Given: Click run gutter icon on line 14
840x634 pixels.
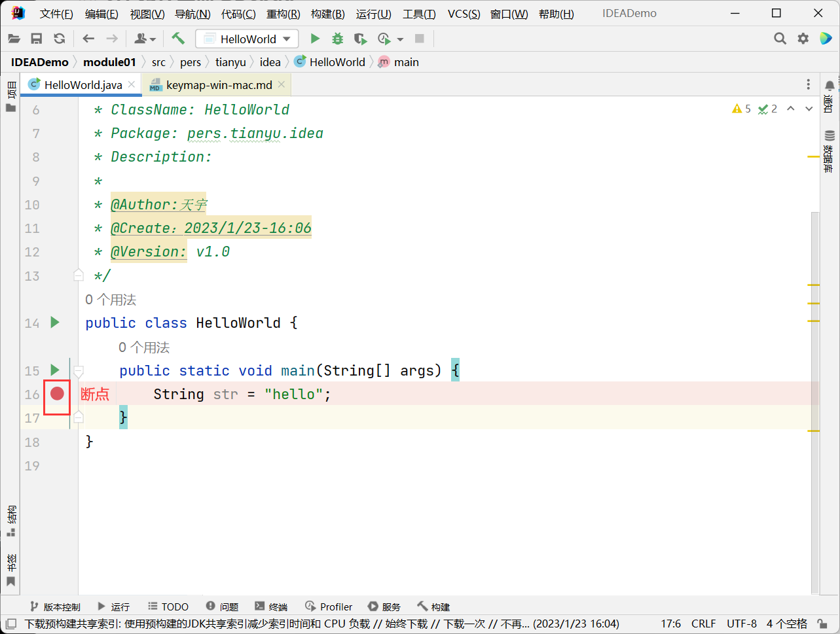Looking at the screenshot, I should [x=55, y=322].
